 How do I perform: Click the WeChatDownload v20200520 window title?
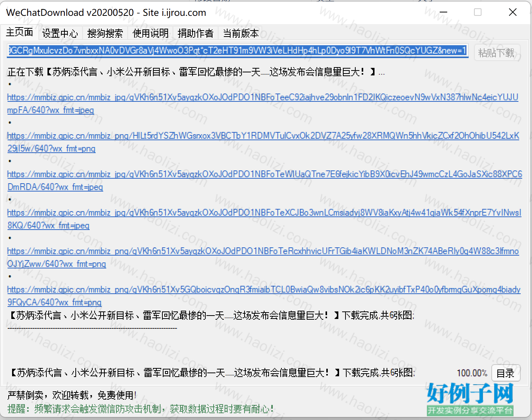106,12
